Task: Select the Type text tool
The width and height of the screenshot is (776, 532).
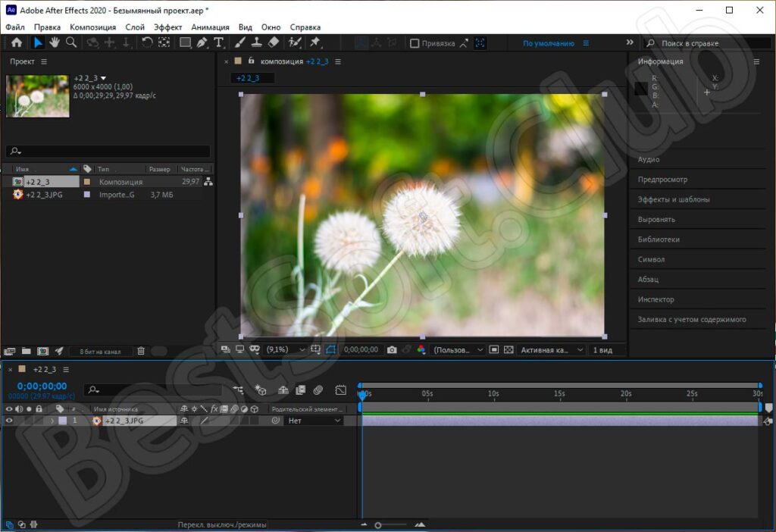Action: point(219,43)
